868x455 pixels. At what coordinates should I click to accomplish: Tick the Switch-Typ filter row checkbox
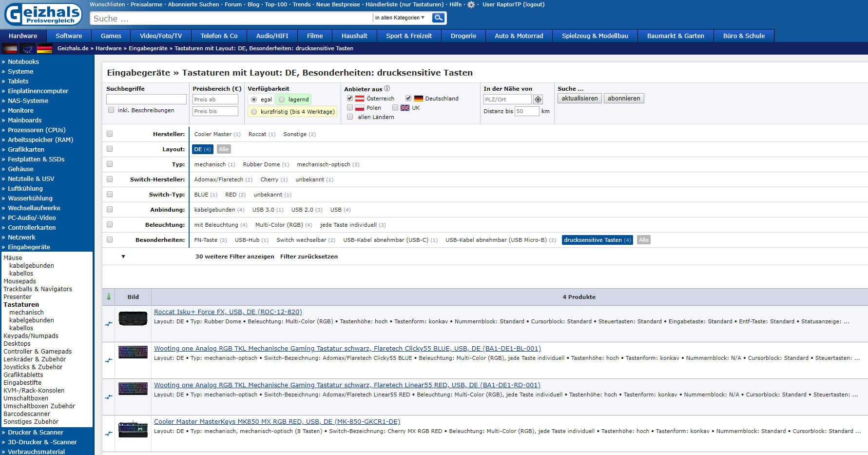click(110, 194)
